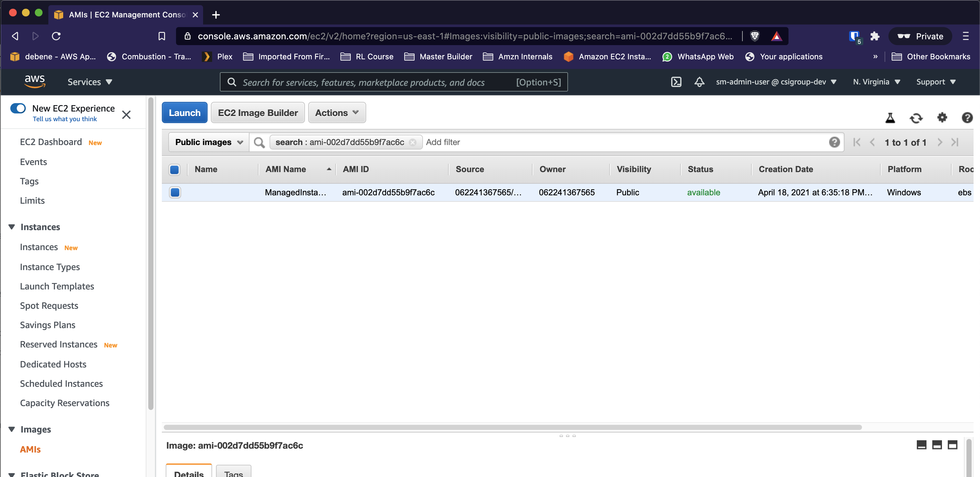Open the notifications bell
The width and height of the screenshot is (980, 477).
click(699, 82)
